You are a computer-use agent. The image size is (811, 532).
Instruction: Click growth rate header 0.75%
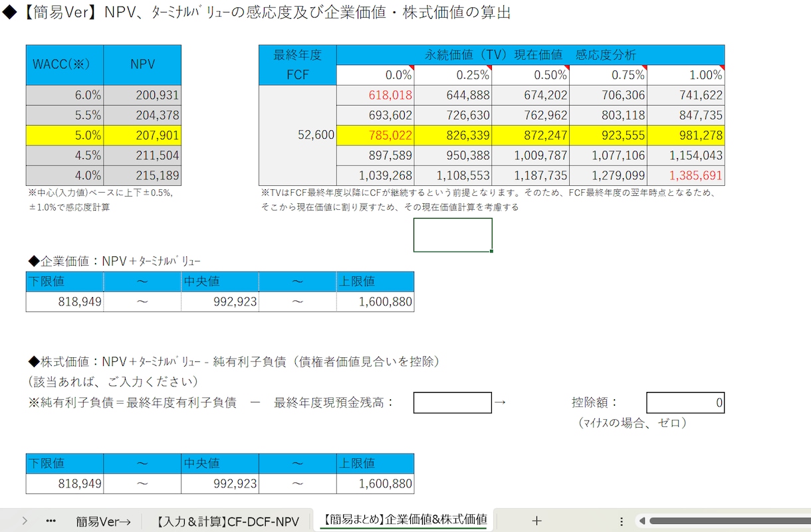pos(608,75)
